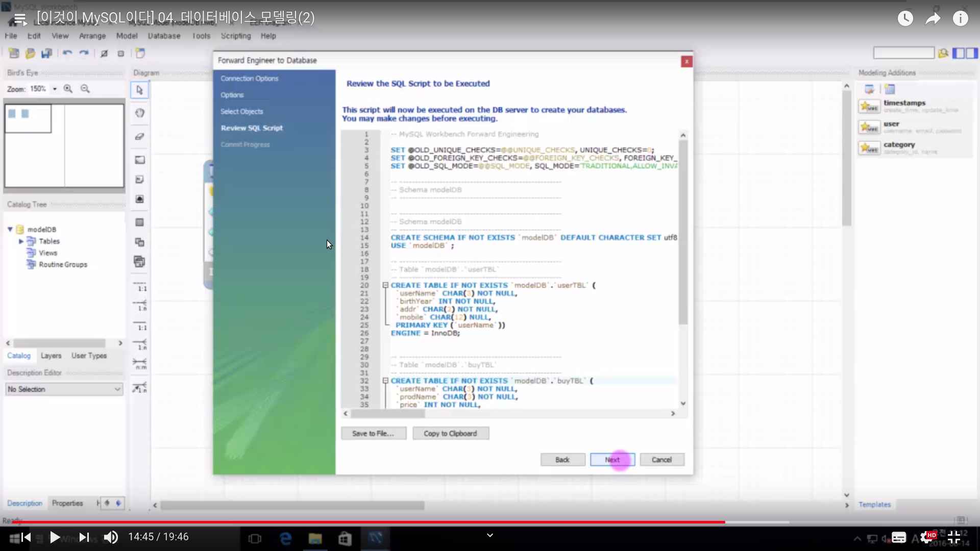Viewport: 980px width, 551px height.
Task: Open video quality settings gear
Action: (927, 537)
